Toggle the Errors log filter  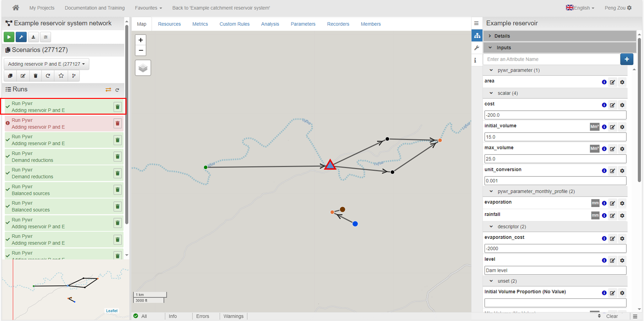point(202,316)
